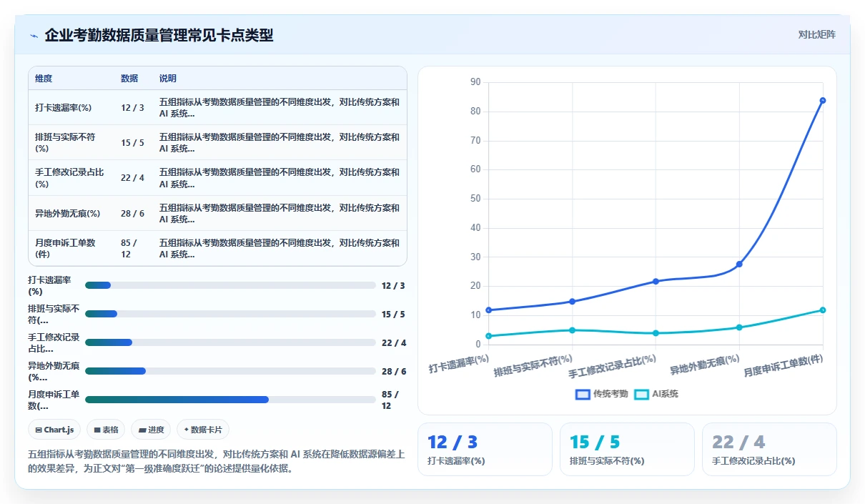Click the AI系统 point at 手工修改记录占比
The width and height of the screenshot is (865, 504).
pos(656,333)
